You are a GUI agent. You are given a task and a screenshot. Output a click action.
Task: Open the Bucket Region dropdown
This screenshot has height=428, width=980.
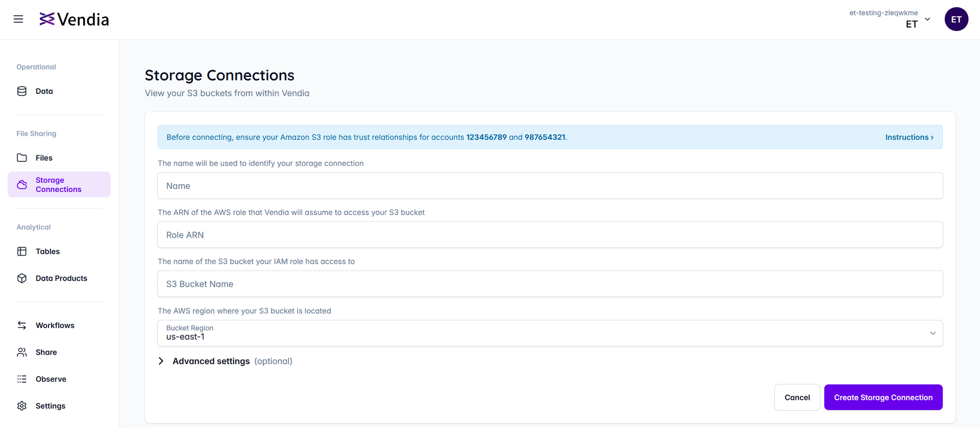pyautogui.click(x=550, y=333)
